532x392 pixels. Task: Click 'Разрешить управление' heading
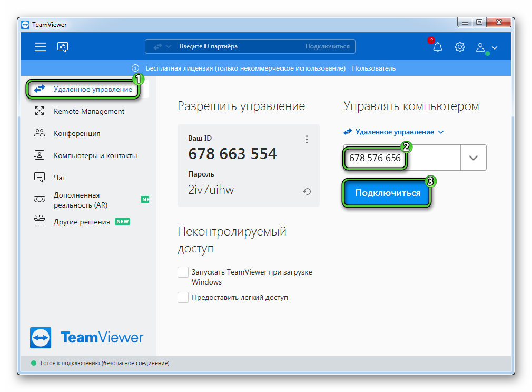241,106
